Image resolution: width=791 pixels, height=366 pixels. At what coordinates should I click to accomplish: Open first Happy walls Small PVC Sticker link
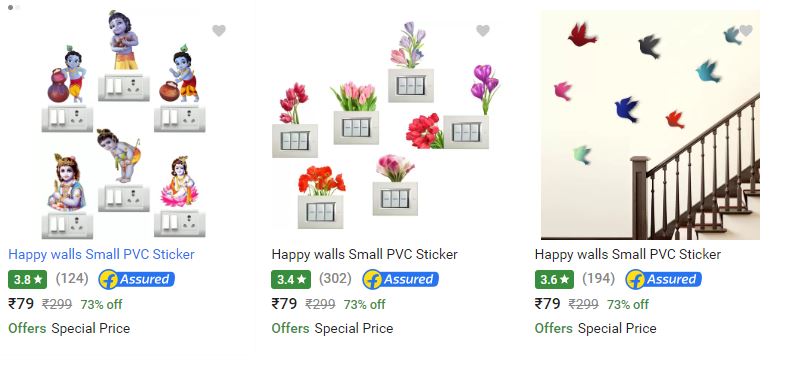point(101,254)
